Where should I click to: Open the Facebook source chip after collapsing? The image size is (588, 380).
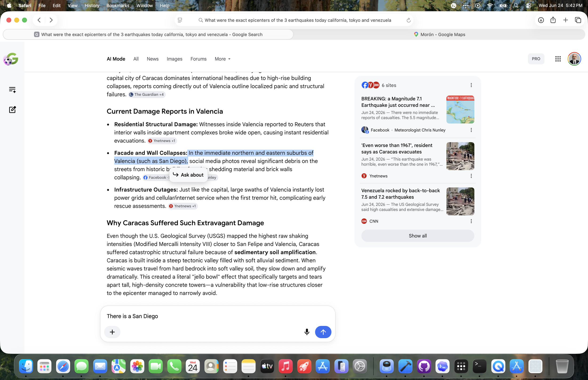click(x=156, y=177)
